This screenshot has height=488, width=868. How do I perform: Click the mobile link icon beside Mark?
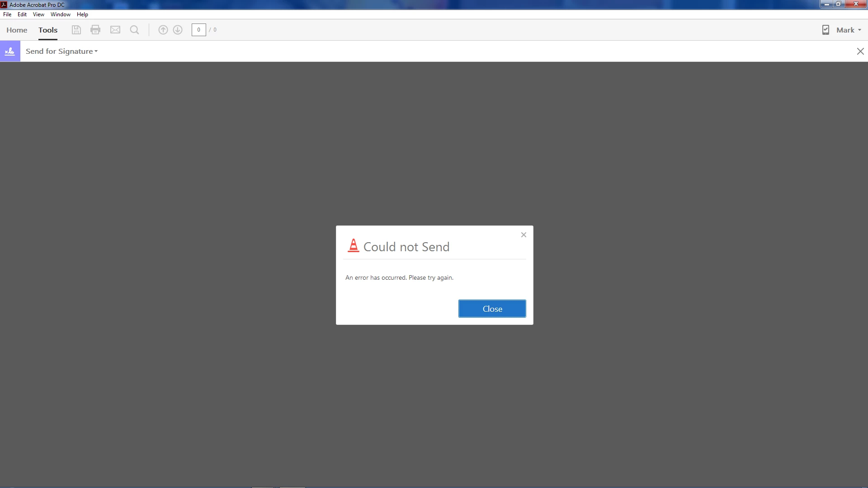(826, 30)
